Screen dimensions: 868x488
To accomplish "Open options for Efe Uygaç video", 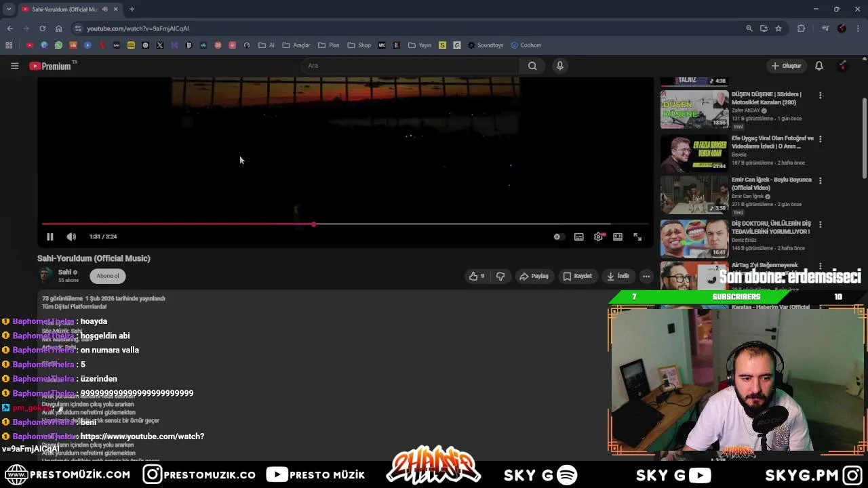I will 820,139.
